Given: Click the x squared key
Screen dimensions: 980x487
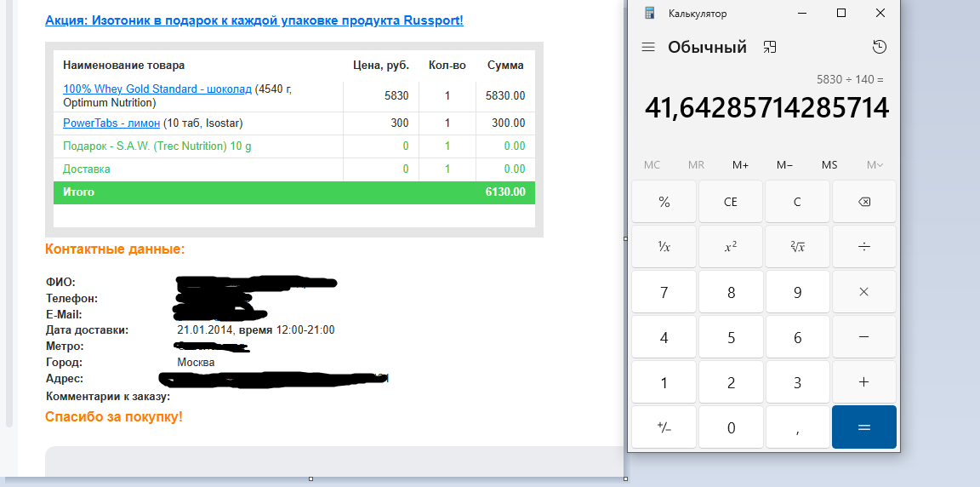Looking at the screenshot, I should [x=731, y=246].
